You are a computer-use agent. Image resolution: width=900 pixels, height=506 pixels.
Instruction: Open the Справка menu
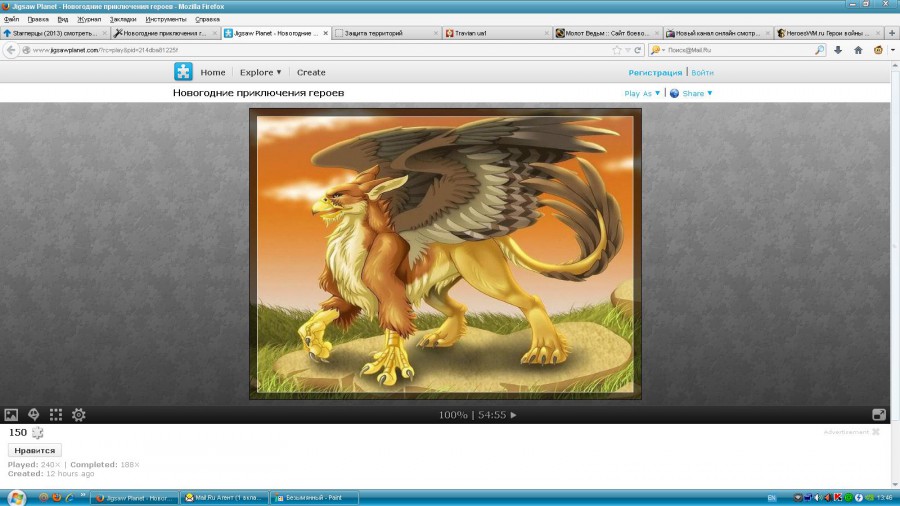point(207,20)
